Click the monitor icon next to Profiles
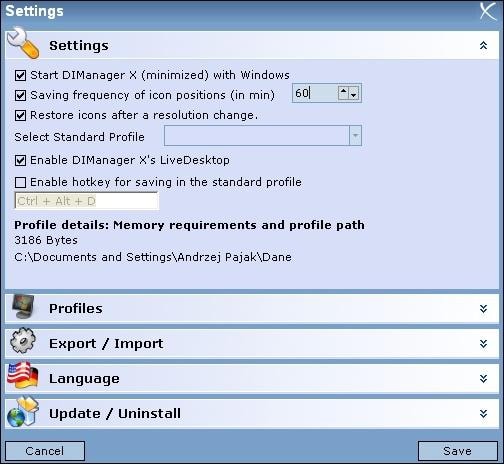This screenshot has width=504, height=465. [x=23, y=307]
